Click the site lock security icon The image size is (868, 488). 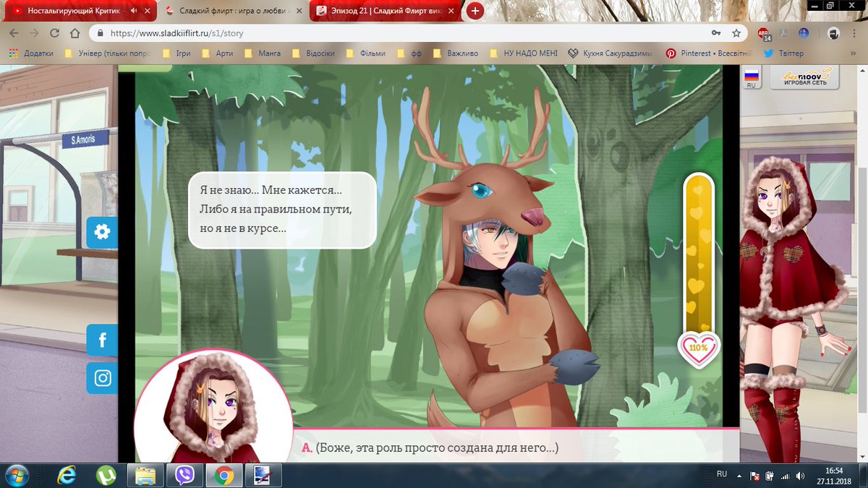click(100, 33)
